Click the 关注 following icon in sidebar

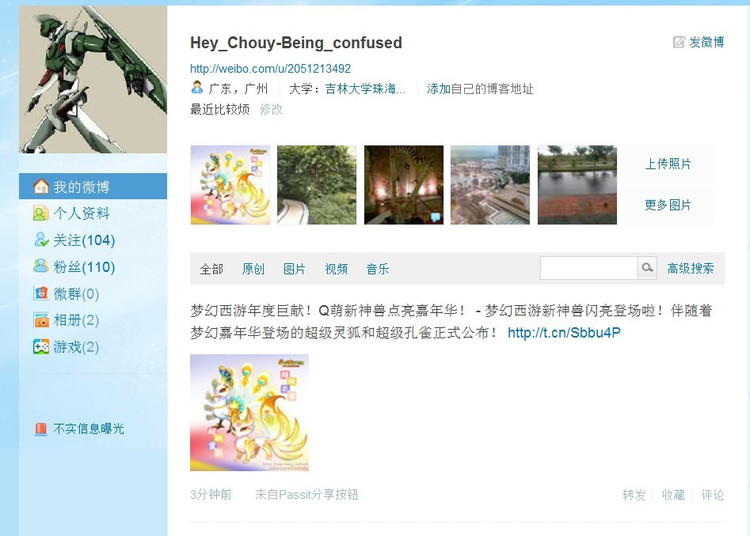41,240
